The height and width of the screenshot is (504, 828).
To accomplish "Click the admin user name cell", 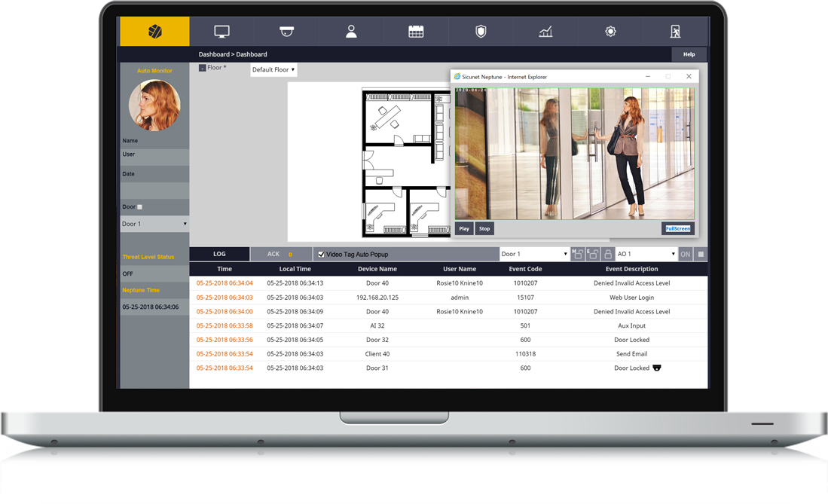I will (x=460, y=298).
